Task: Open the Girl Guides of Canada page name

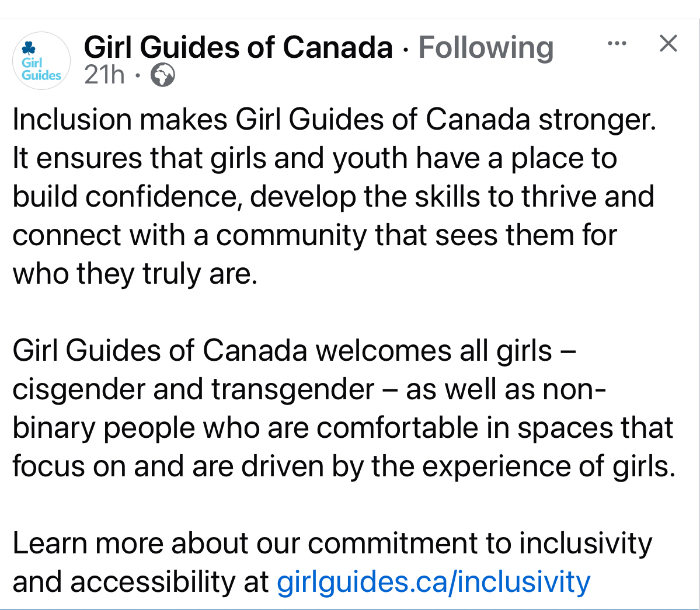Action: pos(238,47)
